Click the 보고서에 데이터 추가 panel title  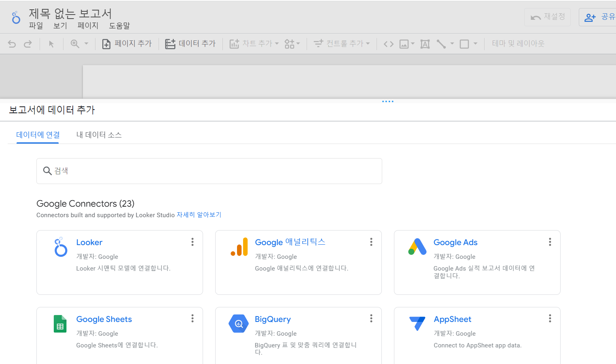tap(52, 110)
